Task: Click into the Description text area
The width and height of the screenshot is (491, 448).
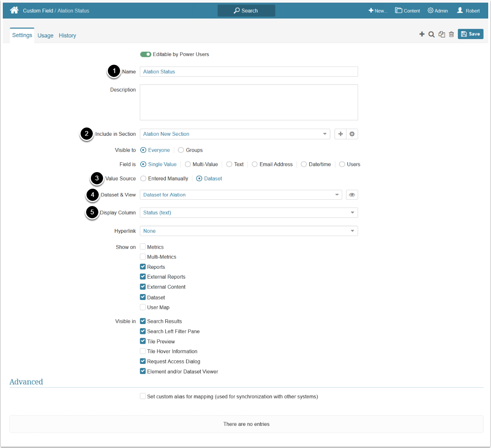Action: [249, 102]
